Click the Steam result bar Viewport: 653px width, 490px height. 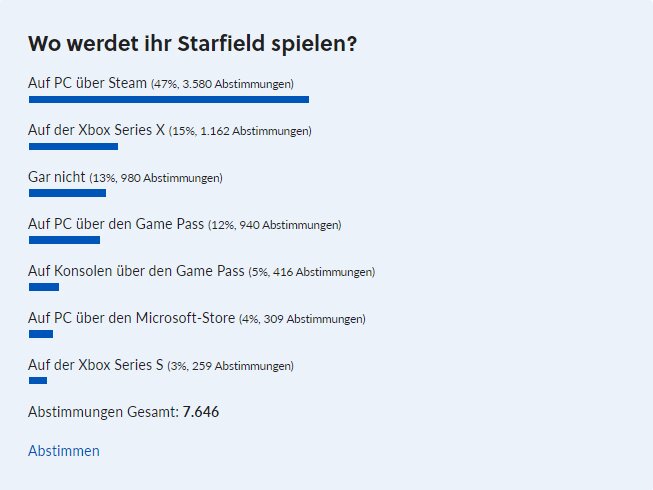(x=168, y=99)
